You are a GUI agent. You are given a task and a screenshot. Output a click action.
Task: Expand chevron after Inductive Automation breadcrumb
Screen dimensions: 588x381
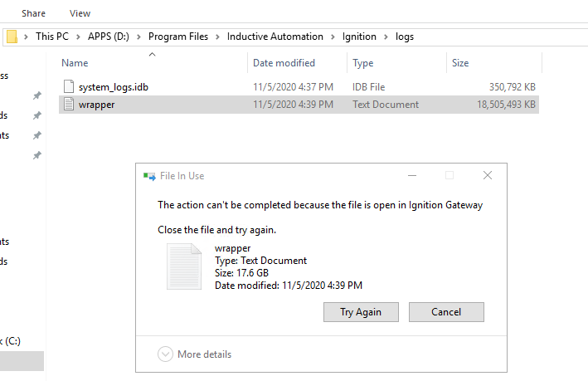[x=333, y=37]
